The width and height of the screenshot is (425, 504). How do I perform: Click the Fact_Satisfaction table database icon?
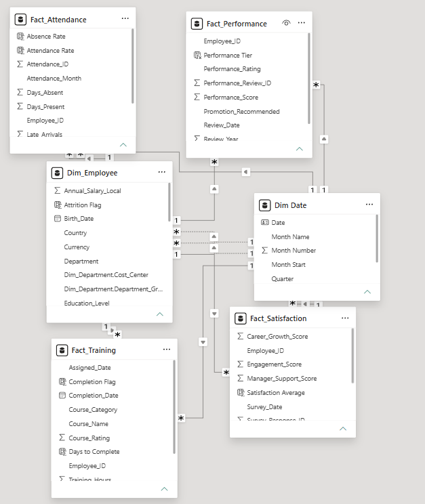click(x=241, y=318)
